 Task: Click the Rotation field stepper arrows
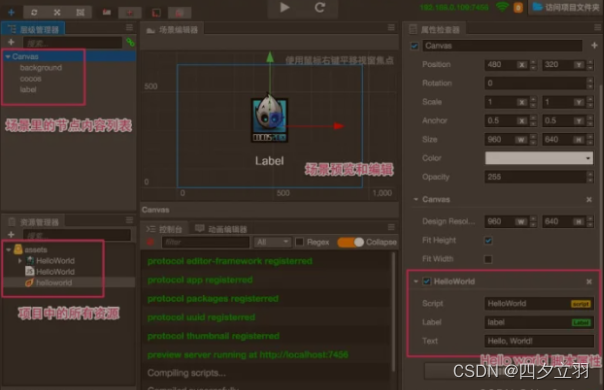pos(590,83)
